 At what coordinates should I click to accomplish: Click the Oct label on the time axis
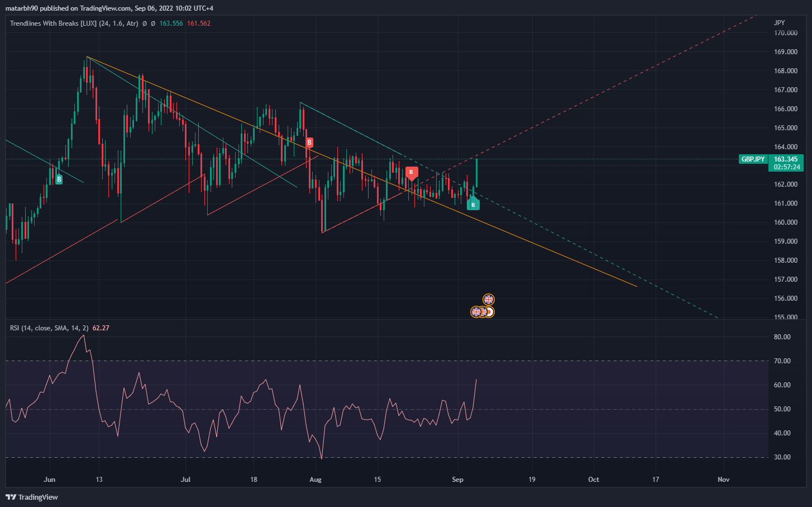point(594,480)
